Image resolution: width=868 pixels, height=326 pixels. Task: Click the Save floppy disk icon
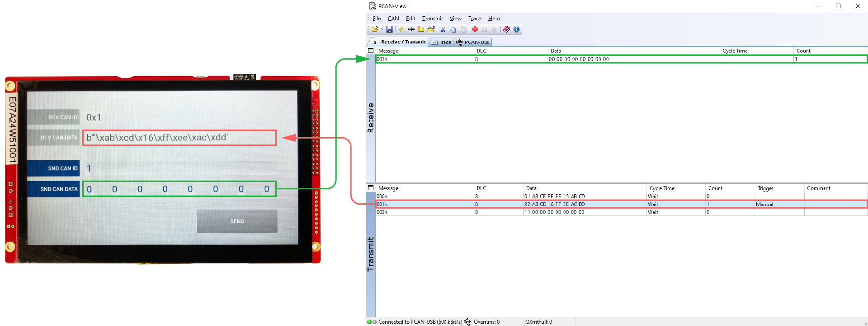point(389,29)
